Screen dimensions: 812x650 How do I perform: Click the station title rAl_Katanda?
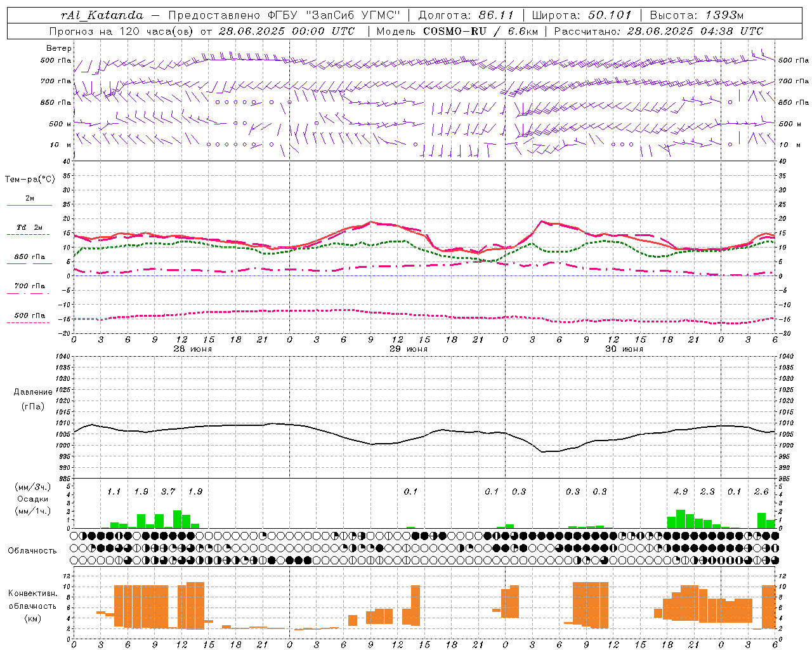point(103,15)
